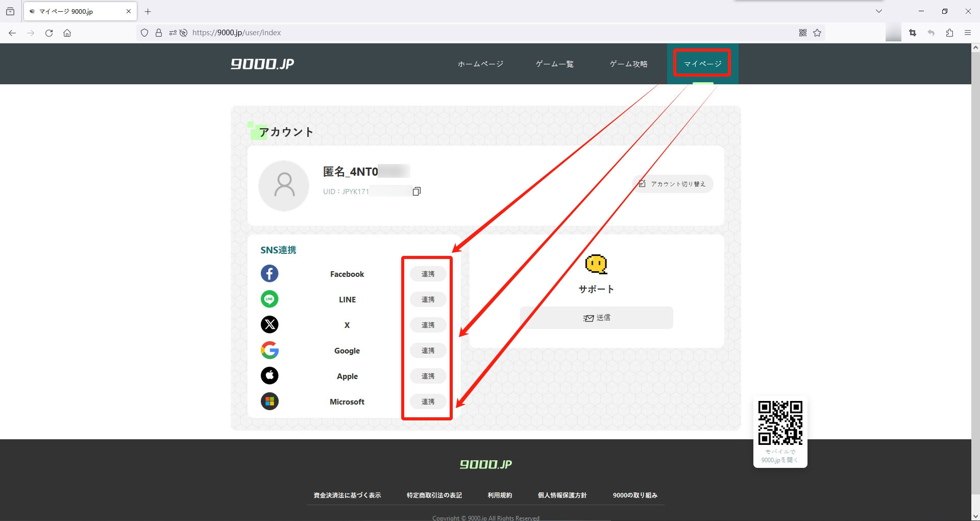Click inside the browser address bar
Image resolution: width=980 pixels, height=521 pixels.
tap(357, 32)
